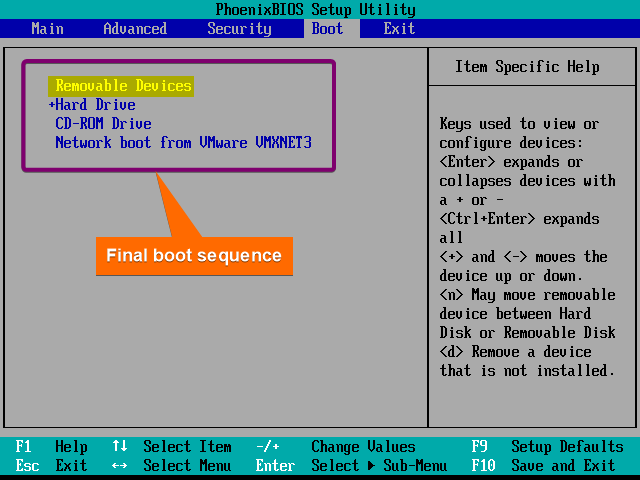640x480 pixels.
Task: Click help line 'Disk or Removable Disk'
Action: (527, 333)
